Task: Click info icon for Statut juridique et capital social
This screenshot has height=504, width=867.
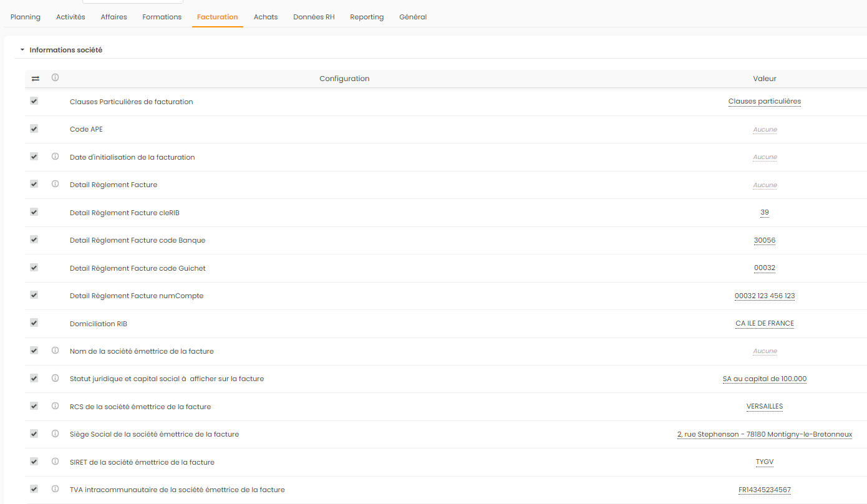Action: 55,378
